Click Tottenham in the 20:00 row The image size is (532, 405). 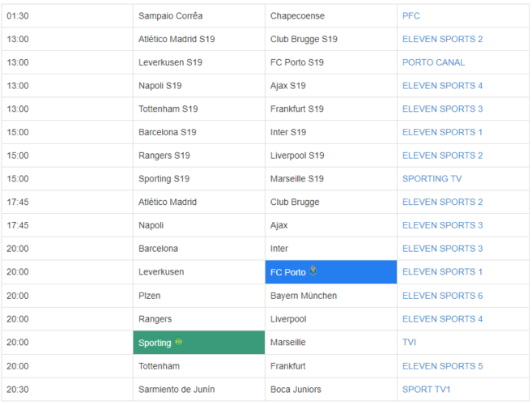pyautogui.click(x=199, y=366)
